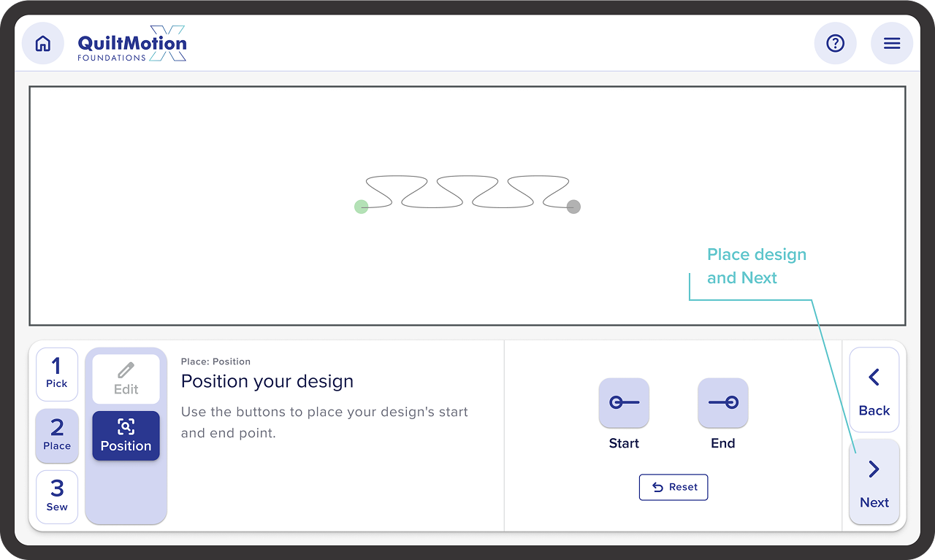
Task: Switch to step 1 Pick
Action: [x=57, y=372]
